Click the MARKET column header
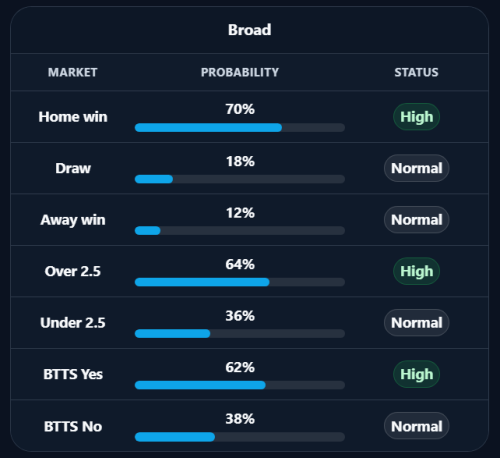500x458 pixels. 73,72
